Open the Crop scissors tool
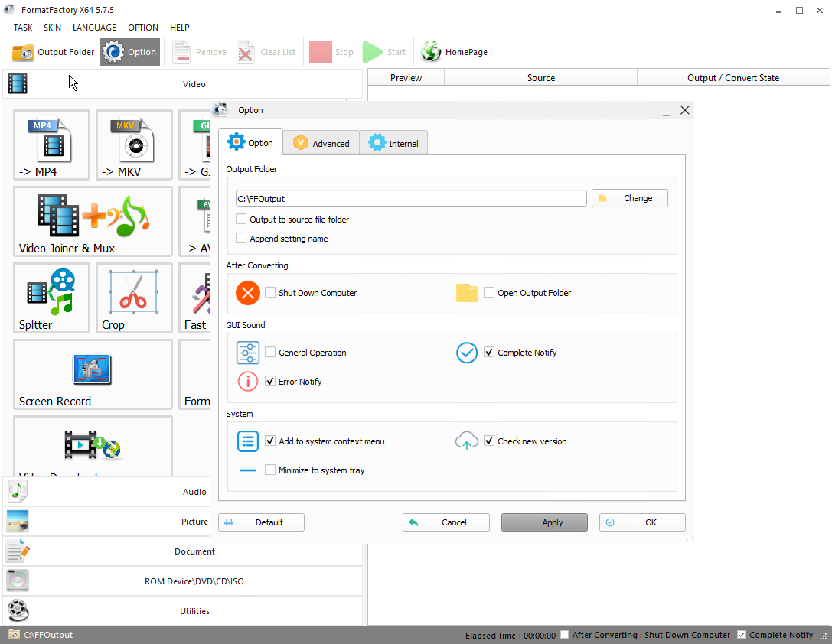Viewport: 832px width, 644px height. point(134,298)
